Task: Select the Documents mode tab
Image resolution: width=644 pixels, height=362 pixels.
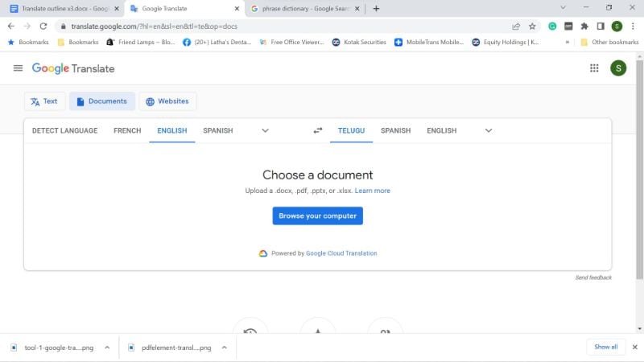Action: pos(102,101)
